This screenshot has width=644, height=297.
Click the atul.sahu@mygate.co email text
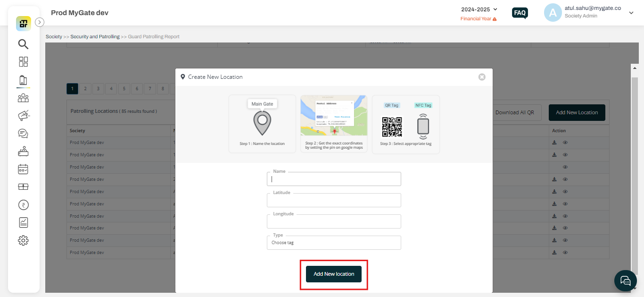click(x=593, y=8)
